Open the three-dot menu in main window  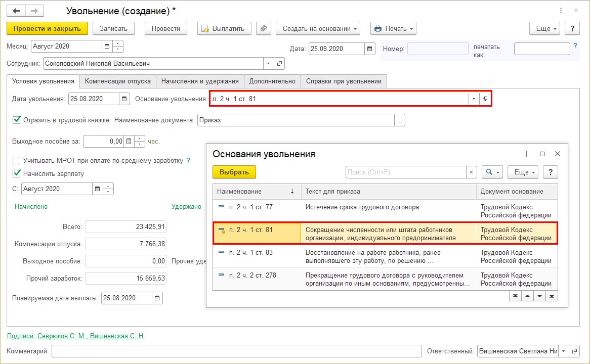[x=561, y=11]
